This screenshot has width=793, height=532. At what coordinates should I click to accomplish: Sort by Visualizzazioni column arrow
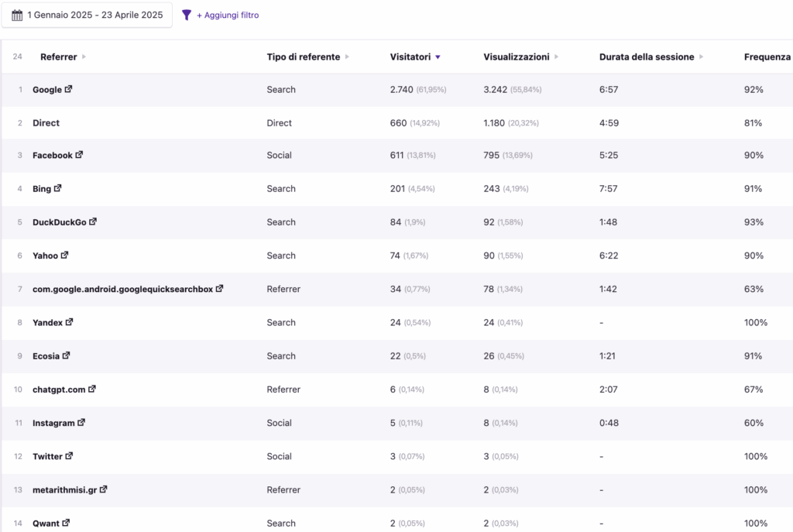[x=556, y=57]
